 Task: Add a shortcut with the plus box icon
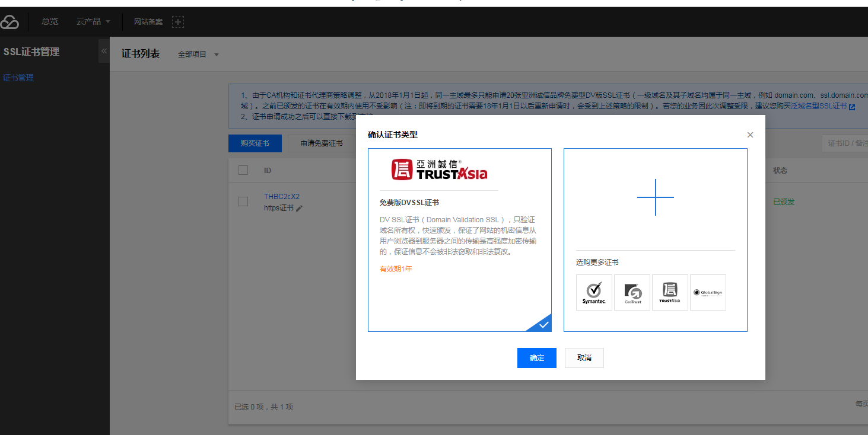178,22
